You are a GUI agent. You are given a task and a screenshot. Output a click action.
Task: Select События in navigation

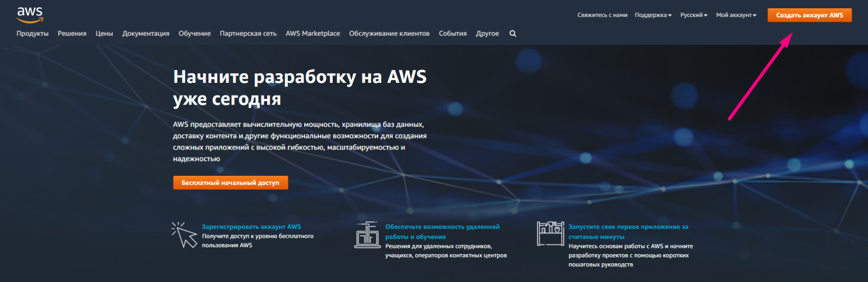(x=453, y=33)
